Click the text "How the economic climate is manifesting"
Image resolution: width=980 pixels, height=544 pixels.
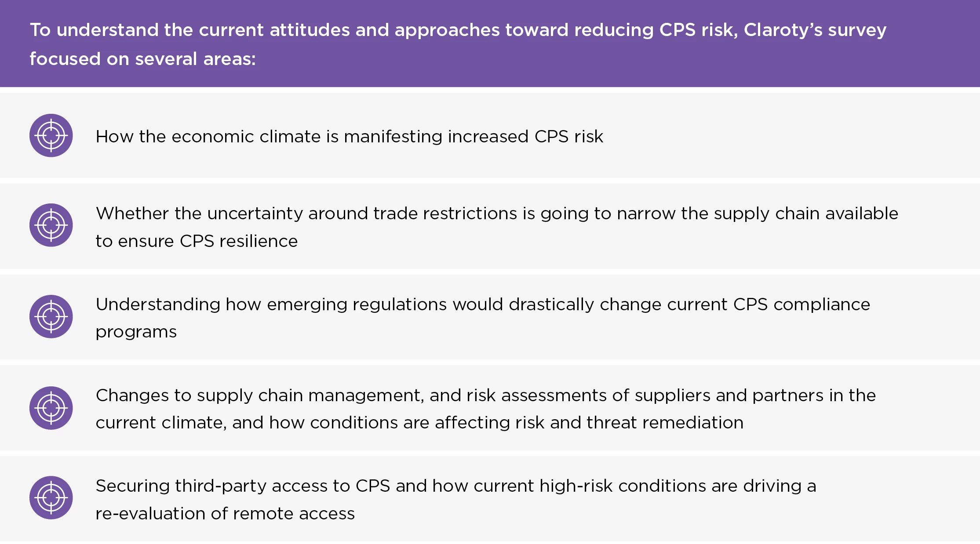268,137
